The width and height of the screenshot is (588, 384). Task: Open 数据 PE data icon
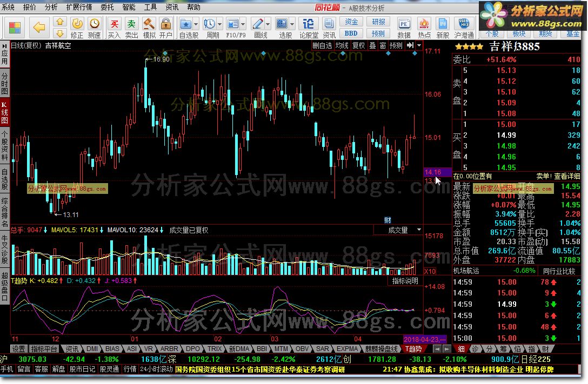tap(404, 28)
